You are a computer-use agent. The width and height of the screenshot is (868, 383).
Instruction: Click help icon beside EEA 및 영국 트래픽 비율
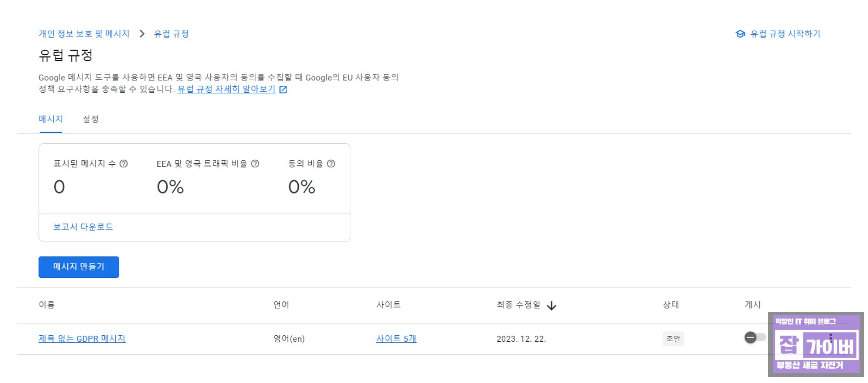click(255, 164)
